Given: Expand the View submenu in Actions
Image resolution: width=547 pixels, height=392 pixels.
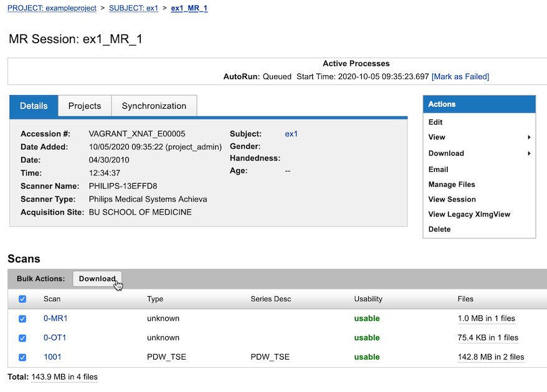Looking at the screenshot, I should click(x=478, y=138).
